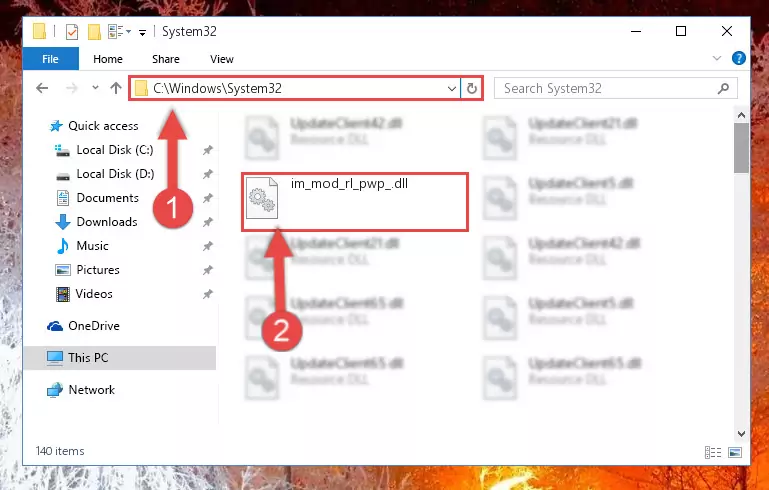Click the pin icon next to Pictures
Screen dimensions: 769x490
208,270
